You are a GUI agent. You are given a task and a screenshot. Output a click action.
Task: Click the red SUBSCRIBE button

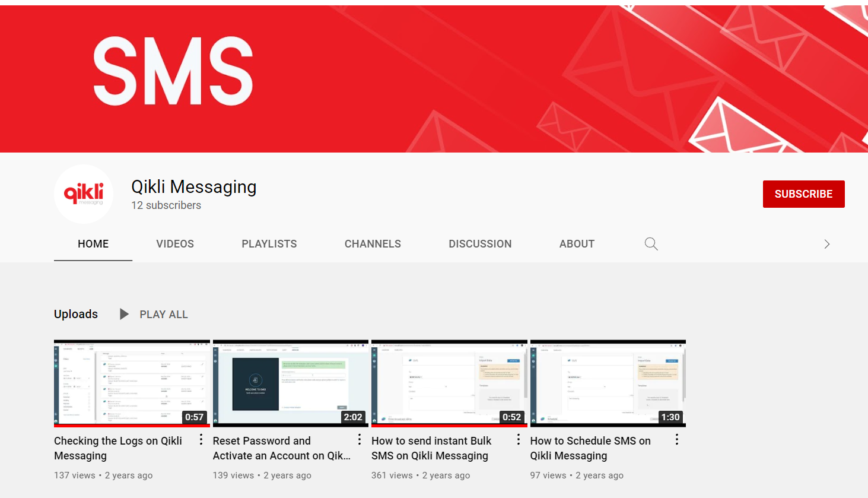(x=803, y=194)
